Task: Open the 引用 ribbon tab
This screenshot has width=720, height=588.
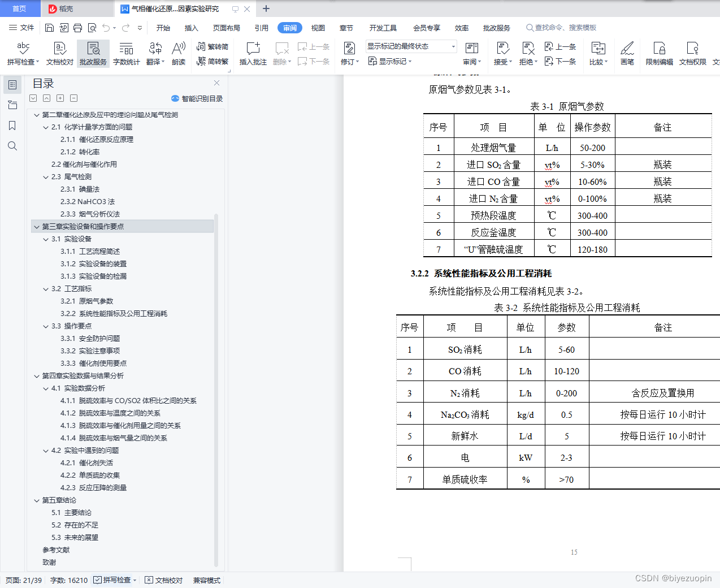Action: 262,28
